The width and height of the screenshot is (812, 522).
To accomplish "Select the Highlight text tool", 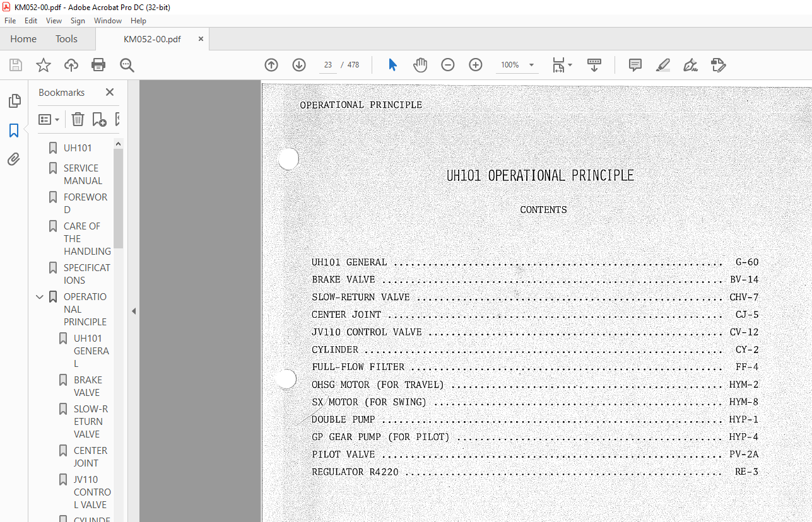I will 663,65.
